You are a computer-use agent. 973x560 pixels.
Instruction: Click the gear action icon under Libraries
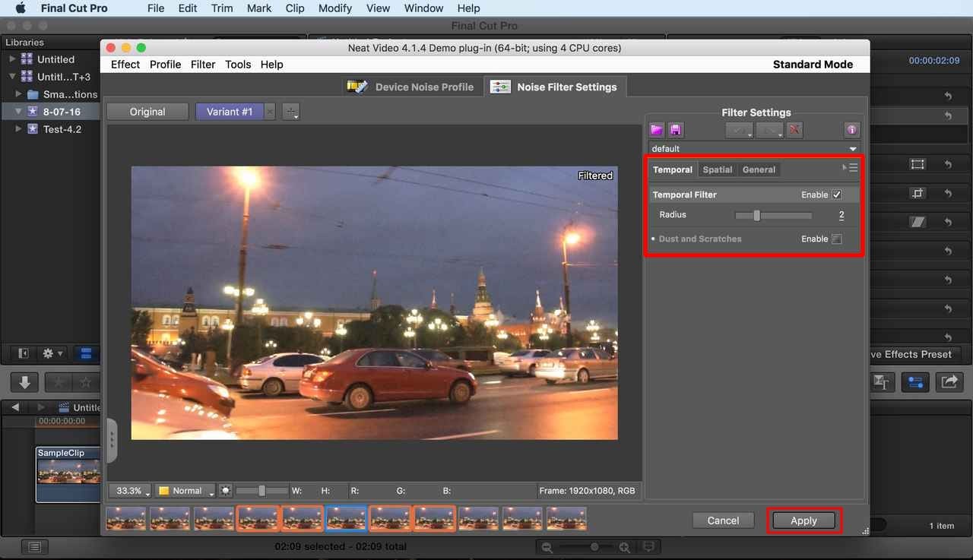tap(52, 353)
